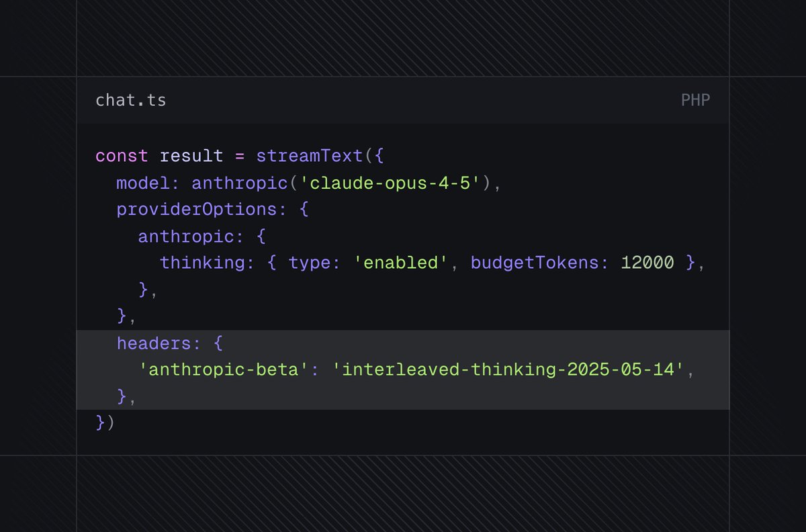806x532 pixels.
Task: Click the streamText function call
Action: (310, 156)
